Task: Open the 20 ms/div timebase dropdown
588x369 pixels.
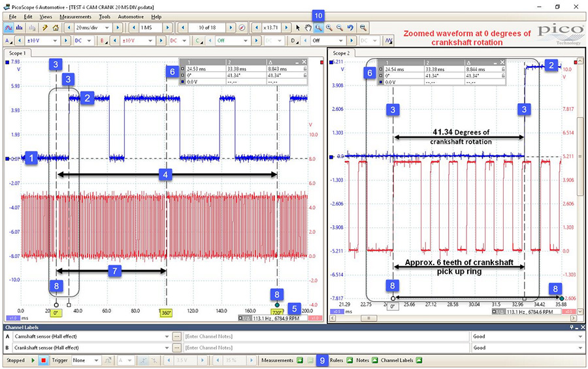Action: (107, 27)
